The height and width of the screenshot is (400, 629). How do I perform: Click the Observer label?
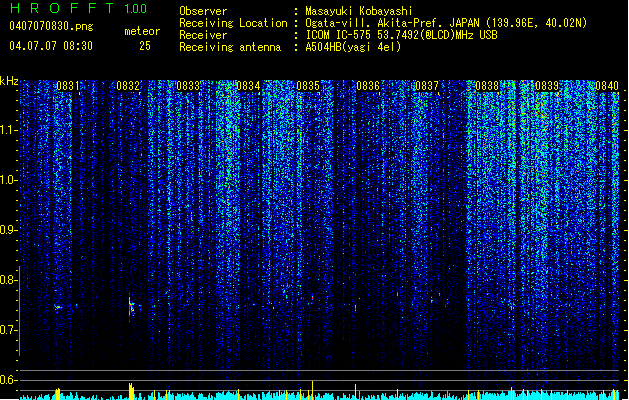point(203,11)
